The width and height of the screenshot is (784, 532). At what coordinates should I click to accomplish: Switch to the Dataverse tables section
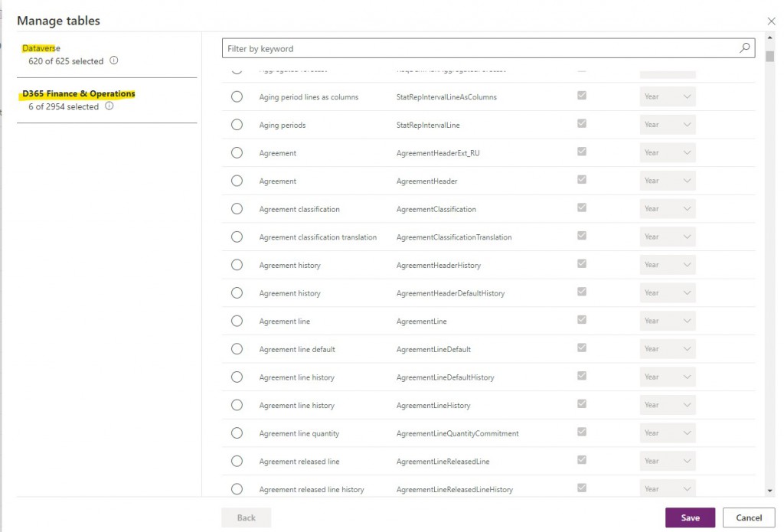pyautogui.click(x=41, y=48)
